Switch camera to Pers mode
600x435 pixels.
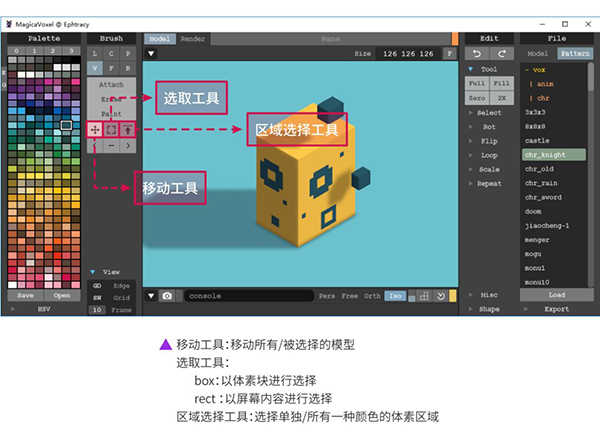327,296
